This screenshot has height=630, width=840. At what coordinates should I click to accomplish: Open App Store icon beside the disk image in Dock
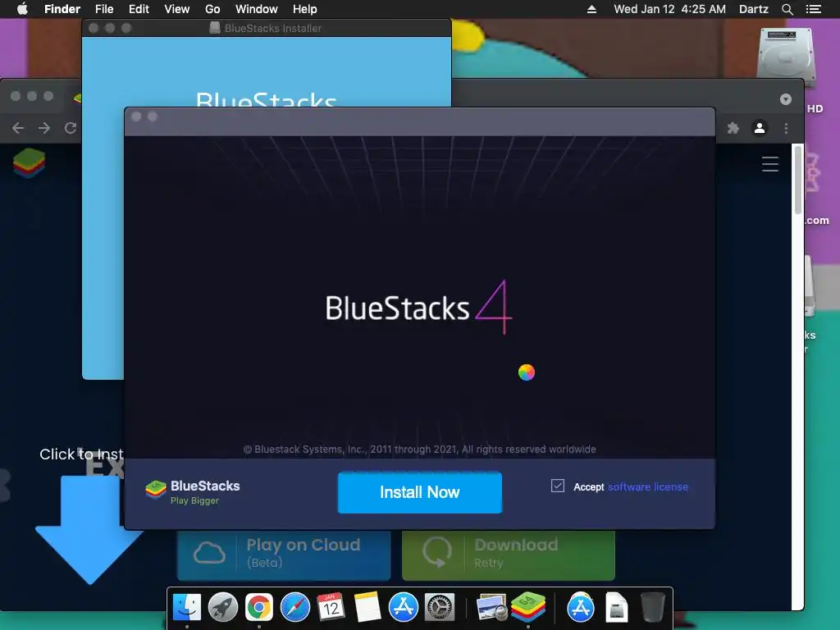click(x=580, y=608)
